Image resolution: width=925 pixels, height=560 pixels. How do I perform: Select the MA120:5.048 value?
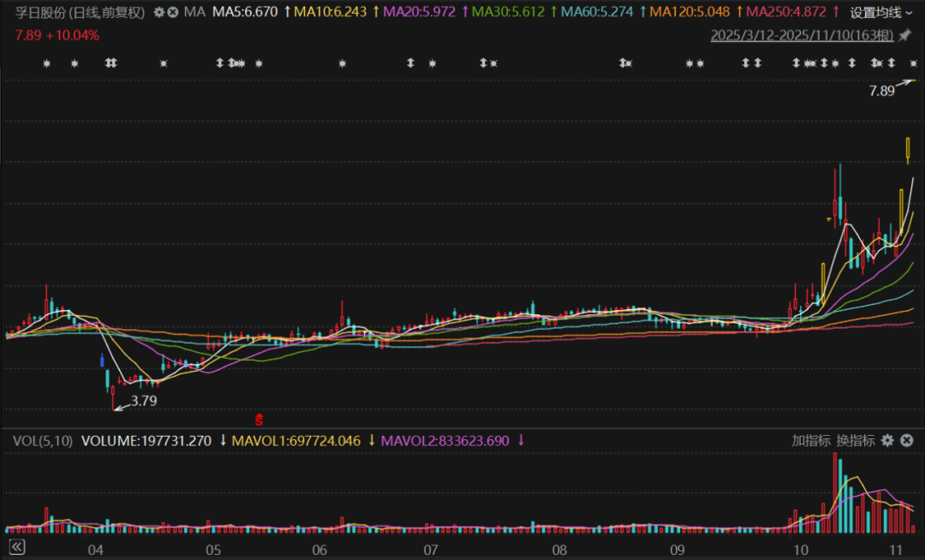pyautogui.click(x=689, y=12)
